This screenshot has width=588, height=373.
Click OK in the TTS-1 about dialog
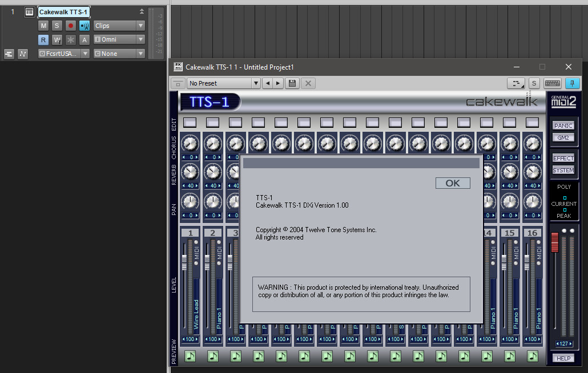click(453, 183)
